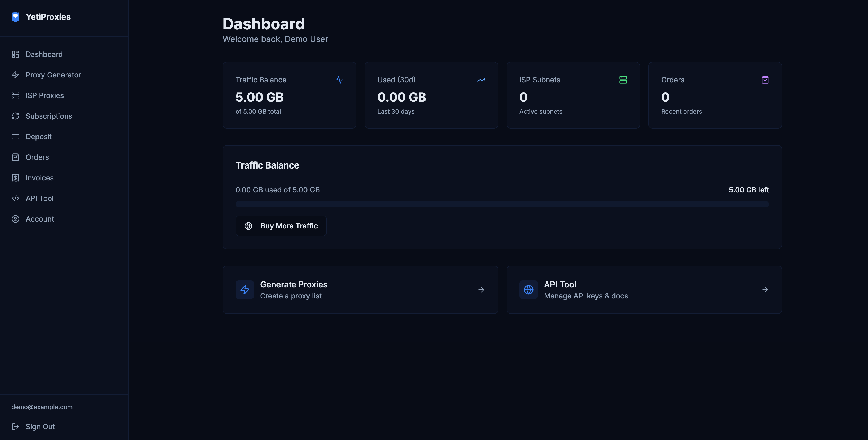Click 'Welcome back, Demo User' text

(275, 39)
